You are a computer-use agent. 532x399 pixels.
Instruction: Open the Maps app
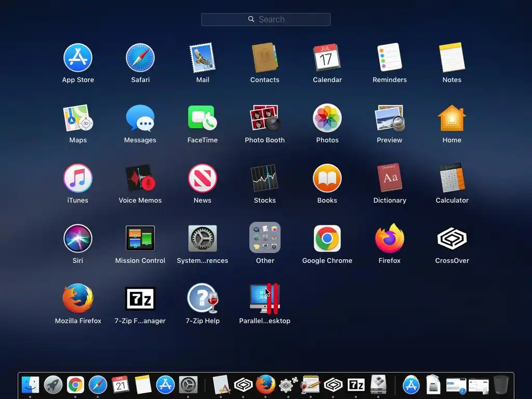[78, 118]
